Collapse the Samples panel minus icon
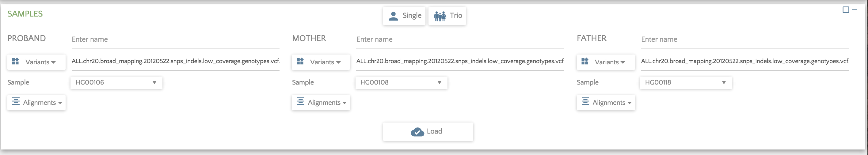 coord(854,10)
